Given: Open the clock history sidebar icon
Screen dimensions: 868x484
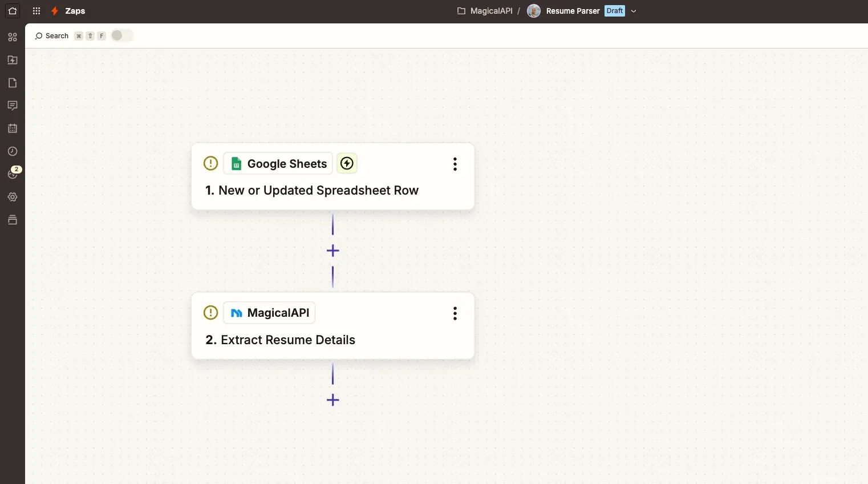Looking at the screenshot, I should pyautogui.click(x=13, y=151).
